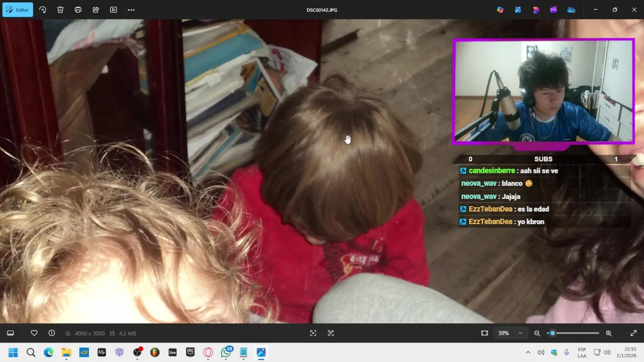Expand hidden system tray icons chevron
Image resolution: width=644 pixels, height=362 pixels.
528,352
